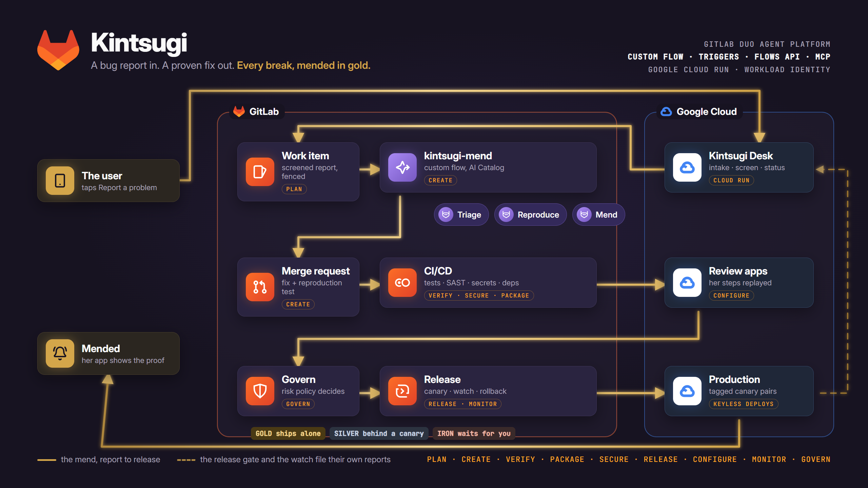Click the Kintsugi Desk cloud icon

687,167
